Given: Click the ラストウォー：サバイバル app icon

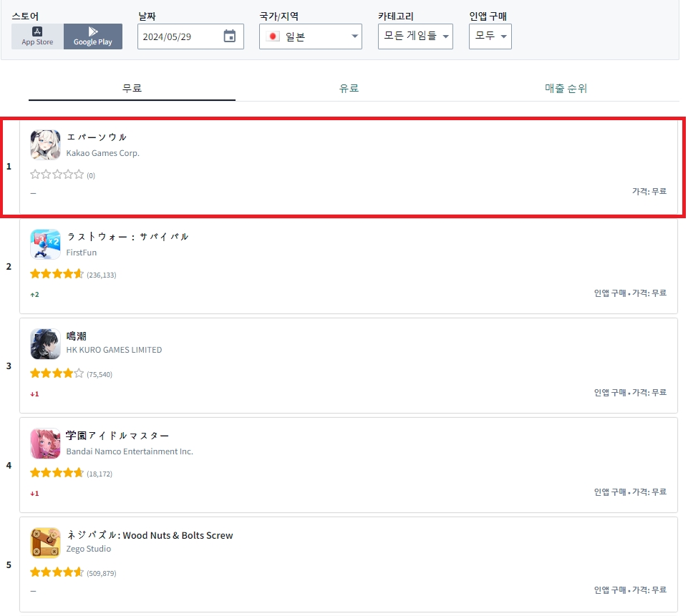Looking at the screenshot, I should (x=45, y=244).
